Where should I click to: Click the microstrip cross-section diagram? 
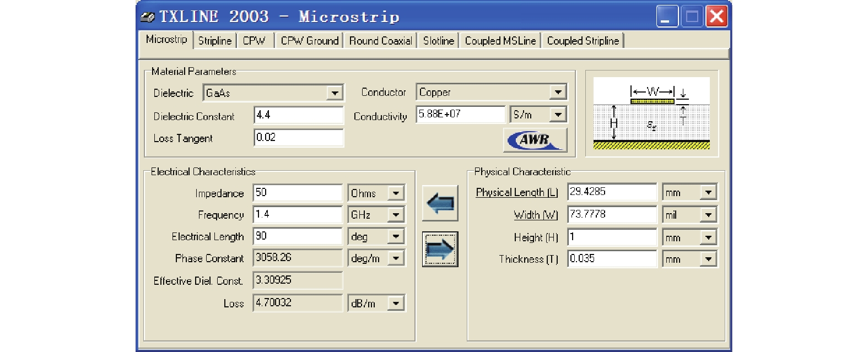[x=651, y=113]
